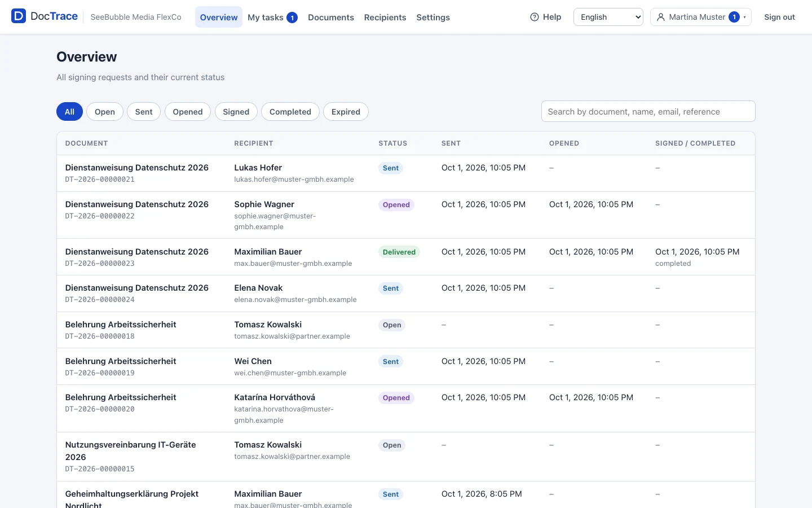Viewport: 812px width, 508px height.
Task: Click the Delivered status badge
Action: pos(399,252)
